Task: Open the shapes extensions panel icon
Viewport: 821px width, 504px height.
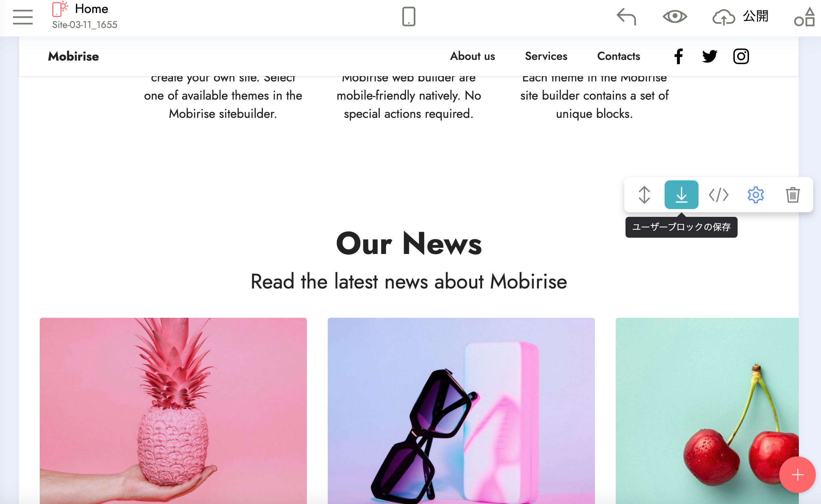Action: point(804,17)
